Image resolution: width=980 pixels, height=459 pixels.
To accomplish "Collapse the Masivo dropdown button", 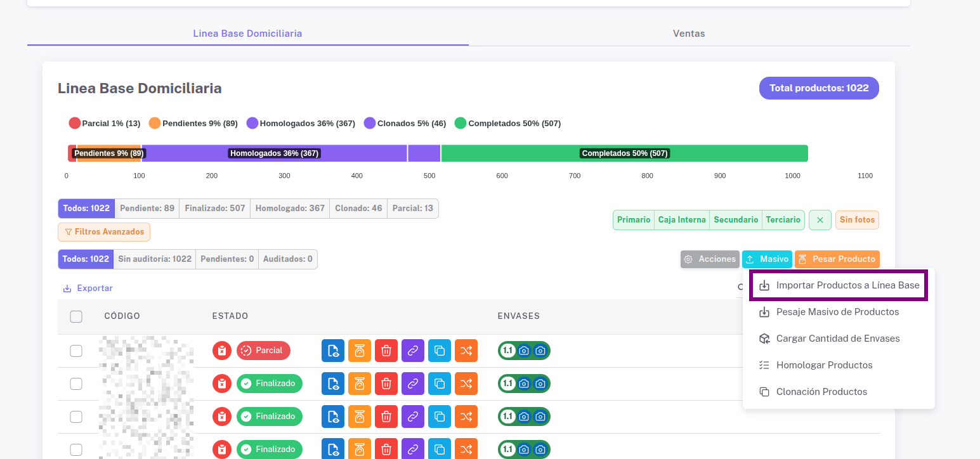I will click(x=767, y=259).
